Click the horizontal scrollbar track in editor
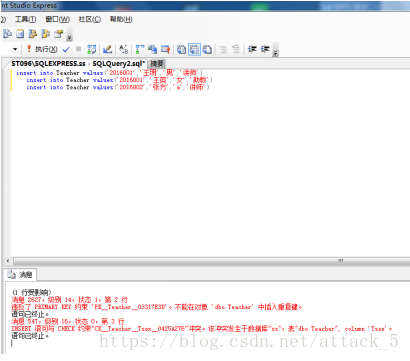The image size is (410, 361). pyautogui.click(x=211, y=261)
